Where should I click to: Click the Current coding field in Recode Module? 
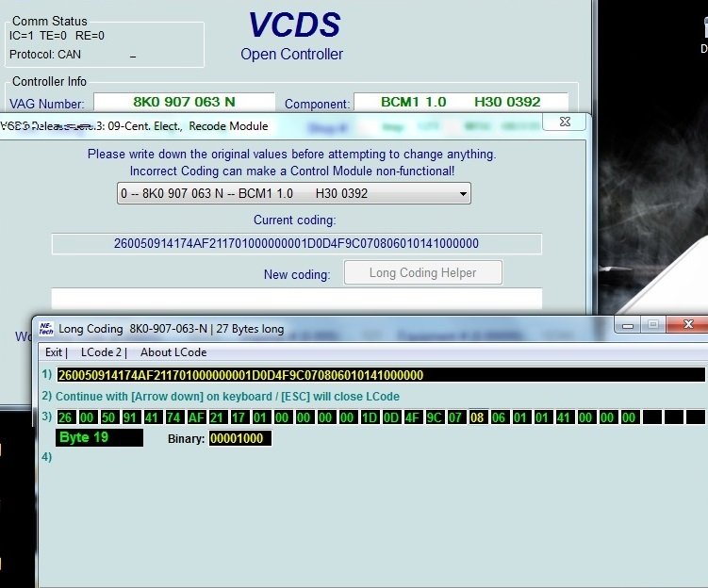297,244
